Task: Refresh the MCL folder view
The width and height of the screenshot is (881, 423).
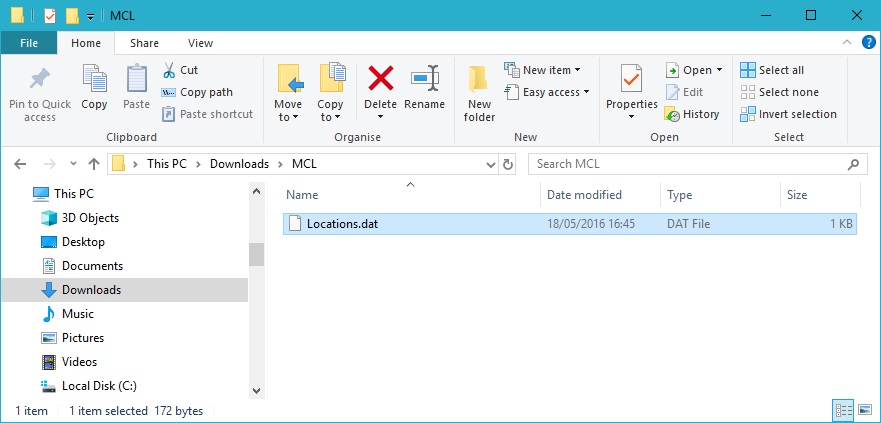Action: (508, 164)
